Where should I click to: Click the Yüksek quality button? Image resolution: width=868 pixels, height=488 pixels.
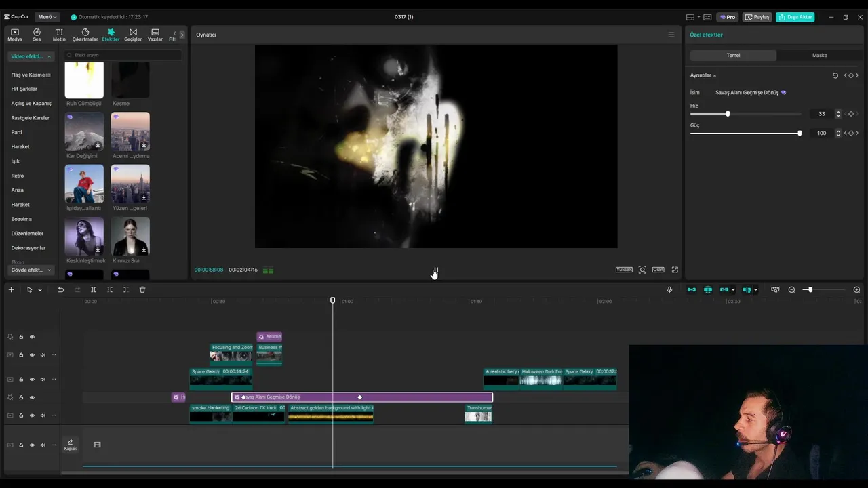click(624, 270)
